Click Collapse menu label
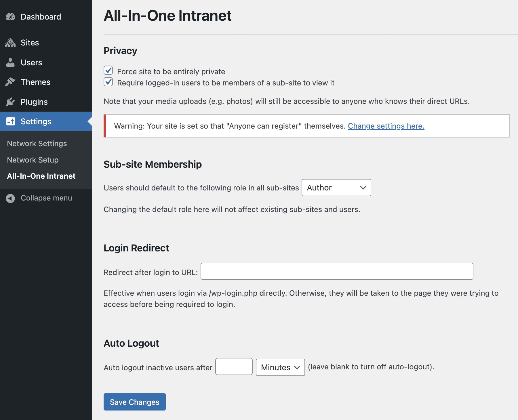This screenshot has height=420, width=518. click(x=46, y=198)
